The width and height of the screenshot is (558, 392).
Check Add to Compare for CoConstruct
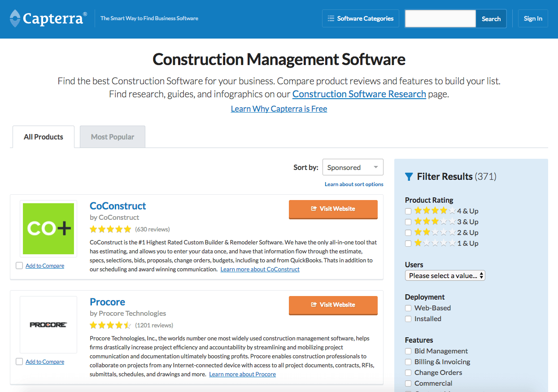[19, 266]
